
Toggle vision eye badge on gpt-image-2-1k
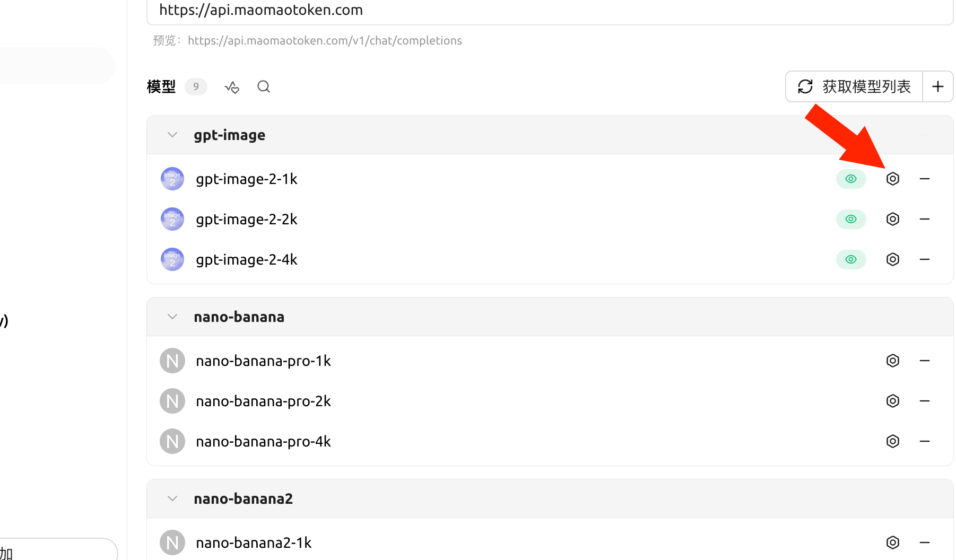tap(851, 179)
